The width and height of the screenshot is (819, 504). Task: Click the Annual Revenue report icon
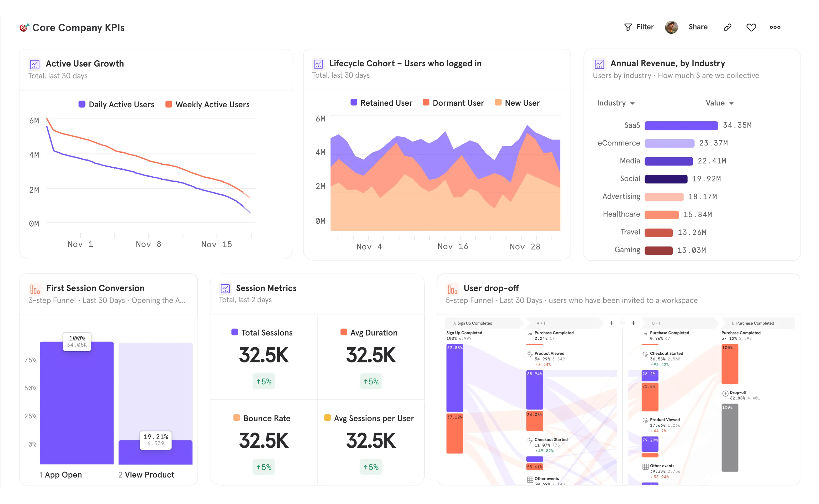(599, 64)
